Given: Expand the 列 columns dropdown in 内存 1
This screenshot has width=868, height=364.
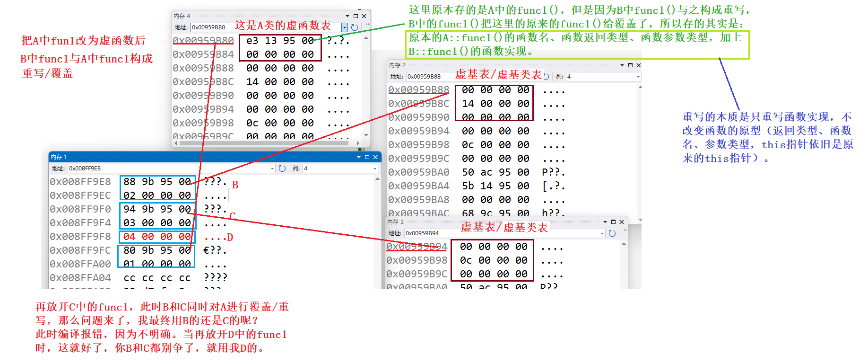Looking at the screenshot, I should [375, 169].
